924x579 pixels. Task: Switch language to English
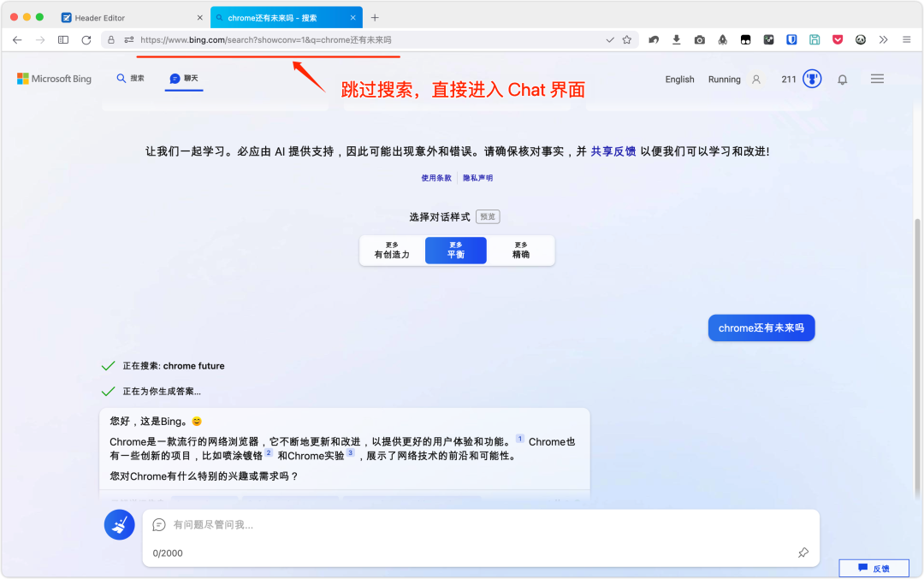679,80
